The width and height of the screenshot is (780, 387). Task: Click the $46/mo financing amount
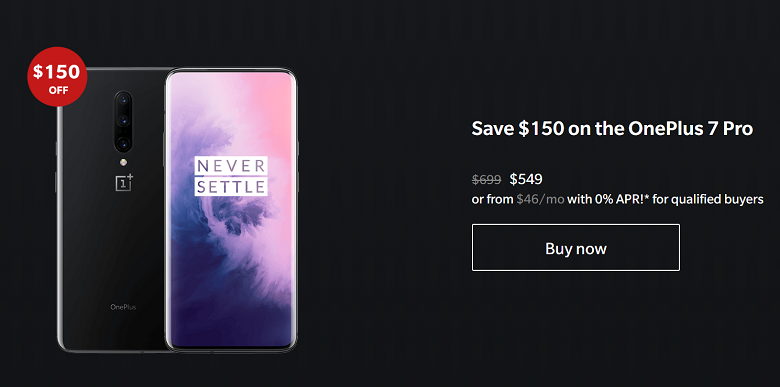coord(540,199)
